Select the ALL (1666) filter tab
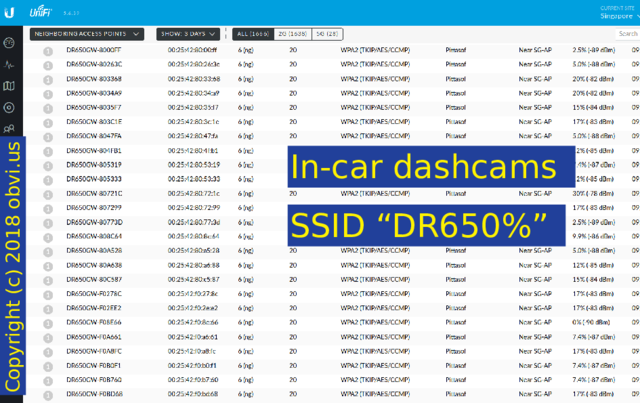 253,34
